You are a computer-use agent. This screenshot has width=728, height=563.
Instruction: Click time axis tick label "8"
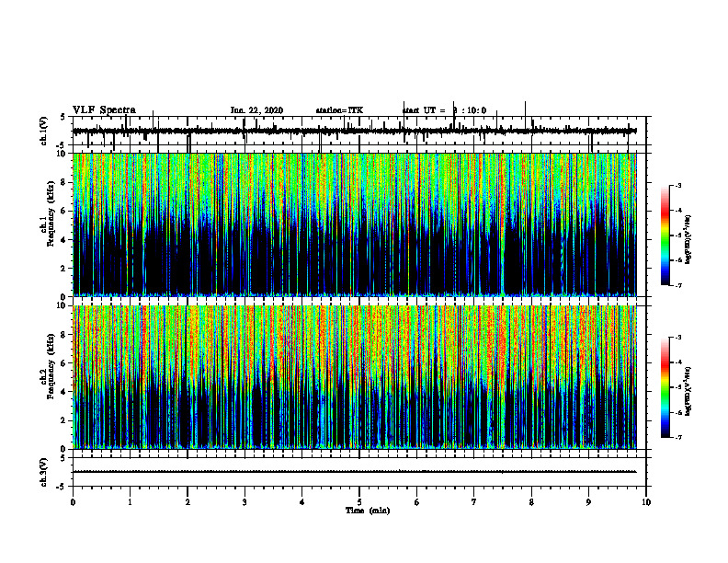(531, 502)
